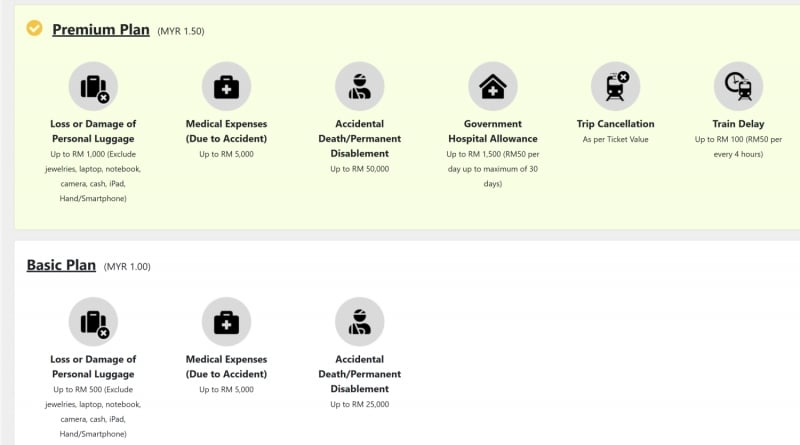This screenshot has width=800, height=445.
Task: Click Premium Plan Medical Expenses title
Action: [x=226, y=131]
